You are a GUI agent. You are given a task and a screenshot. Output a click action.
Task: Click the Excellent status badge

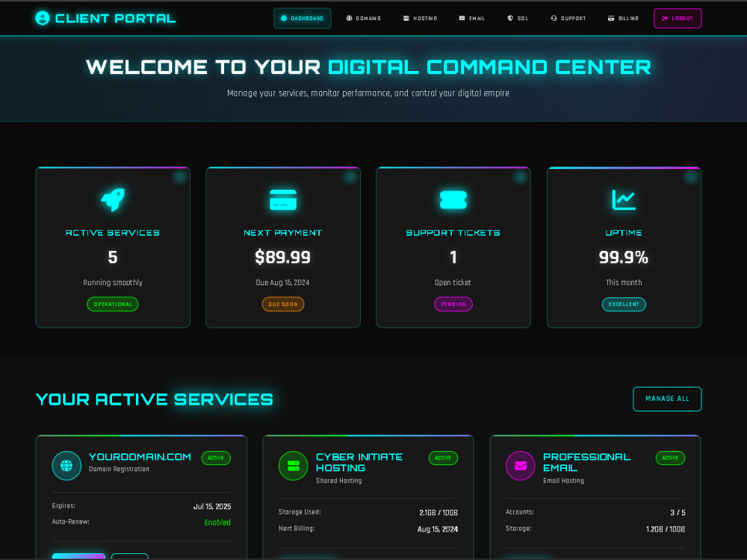tap(624, 304)
